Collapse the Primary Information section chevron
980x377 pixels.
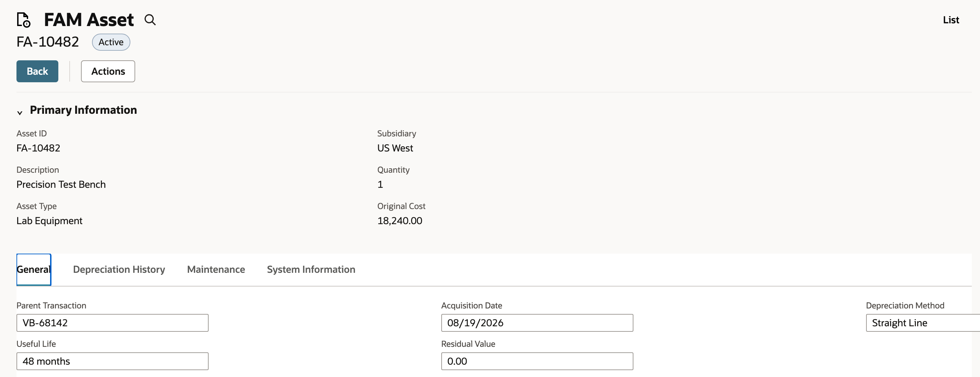[20, 112]
